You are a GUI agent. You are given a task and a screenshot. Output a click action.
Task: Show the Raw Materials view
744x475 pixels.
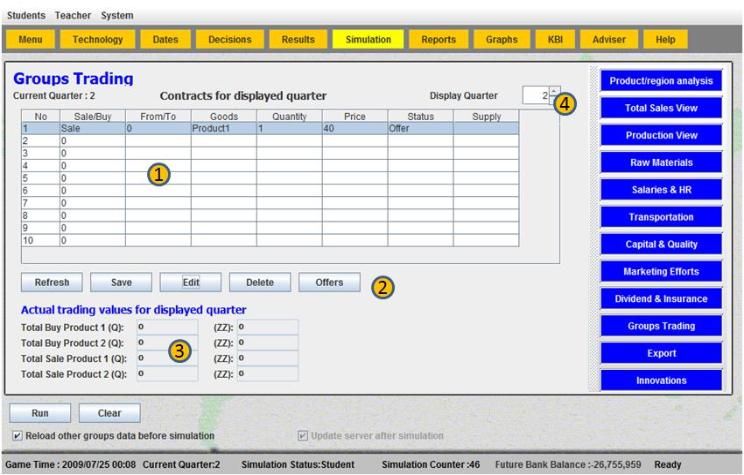661,162
